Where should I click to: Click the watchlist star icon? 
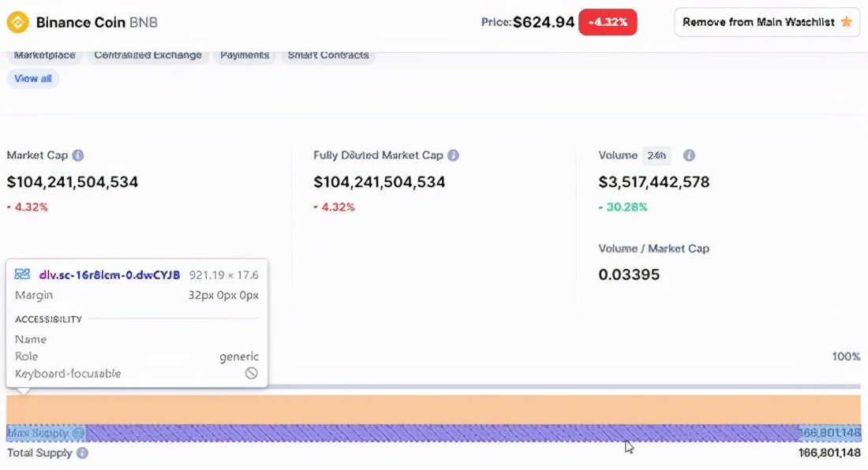pos(846,22)
